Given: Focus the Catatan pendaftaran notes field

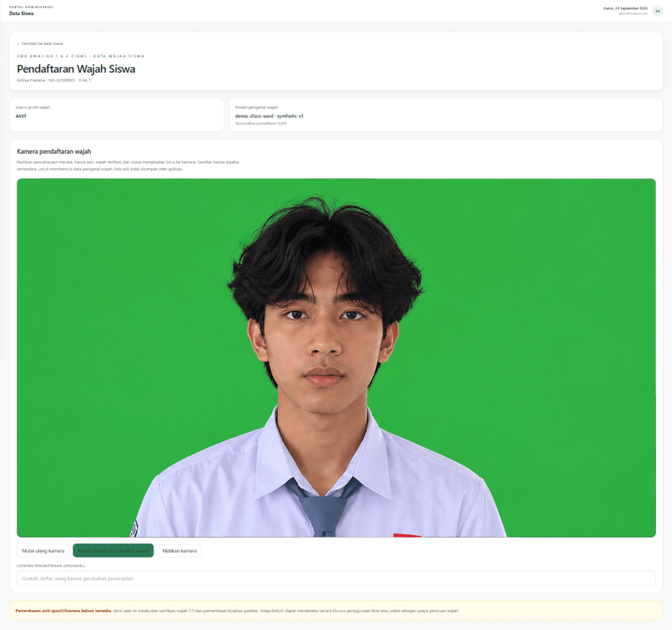Looking at the screenshot, I should 336,578.
